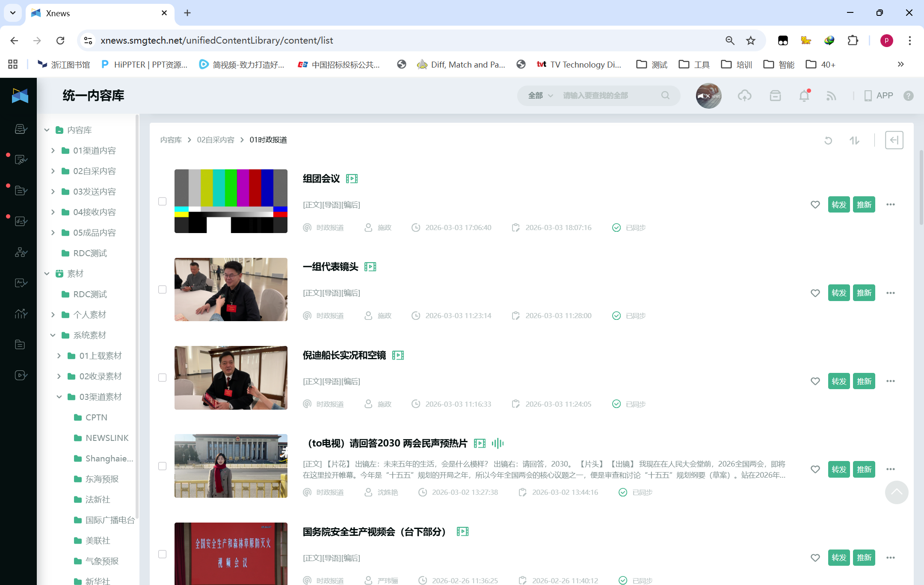Click the cloud upload icon in header

pos(744,96)
